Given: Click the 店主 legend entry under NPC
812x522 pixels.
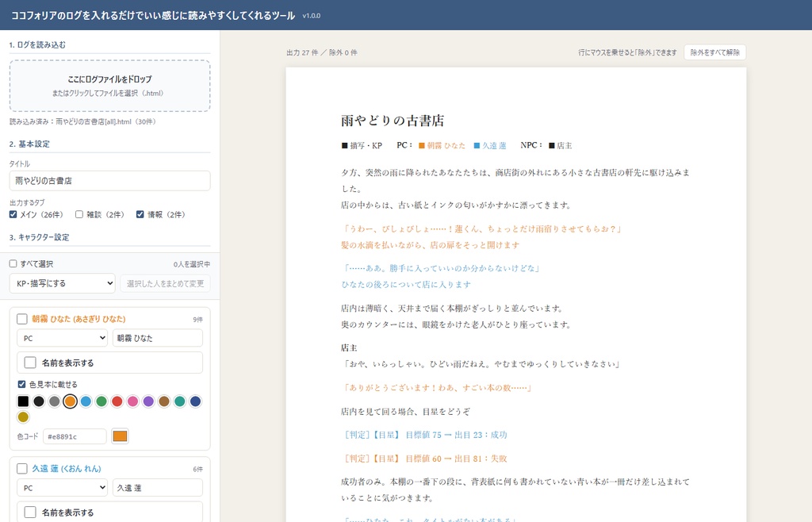Looking at the screenshot, I should [x=561, y=145].
